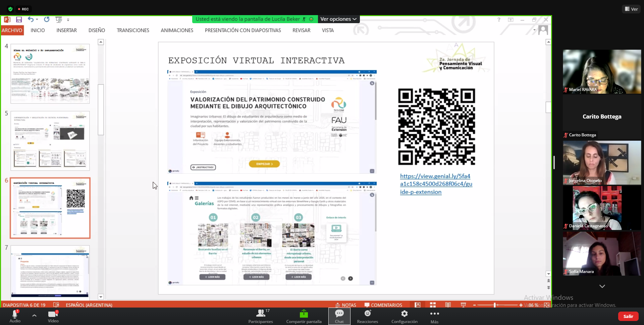Image resolution: width=644 pixels, height=325 pixels.
Task: Click the user account avatar icon
Action: (x=543, y=30)
